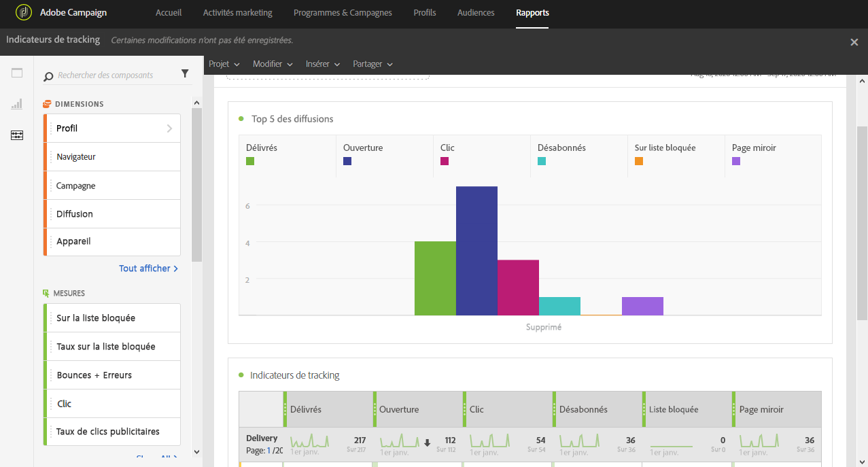Click the orange Sur liste bloquée swatch
This screenshot has height=467, width=868.
click(639, 162)
